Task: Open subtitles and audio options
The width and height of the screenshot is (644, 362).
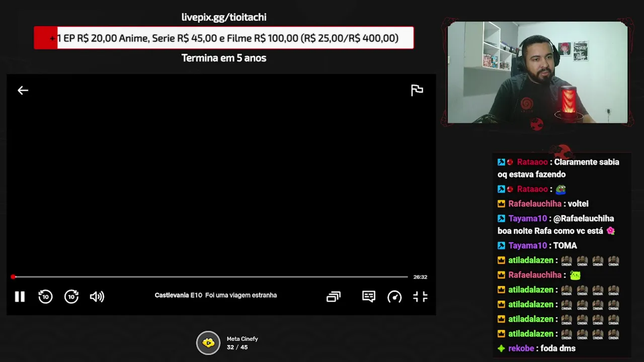Action: 369,297
